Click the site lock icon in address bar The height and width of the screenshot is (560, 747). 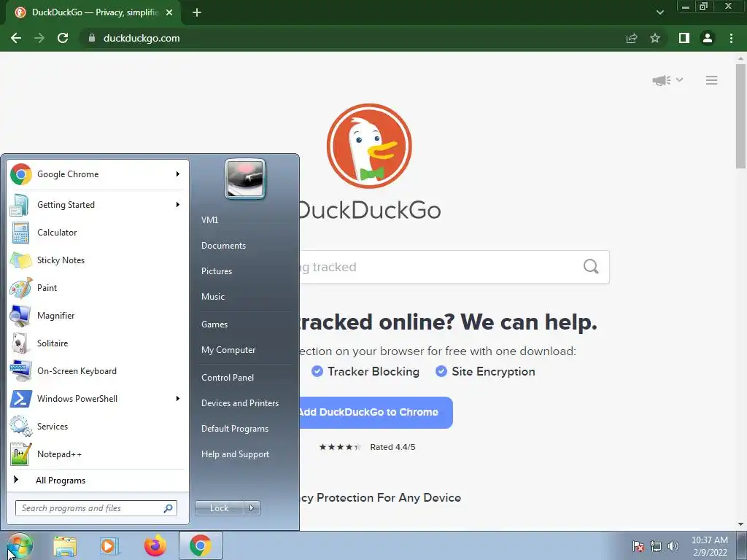pos(92,38)
